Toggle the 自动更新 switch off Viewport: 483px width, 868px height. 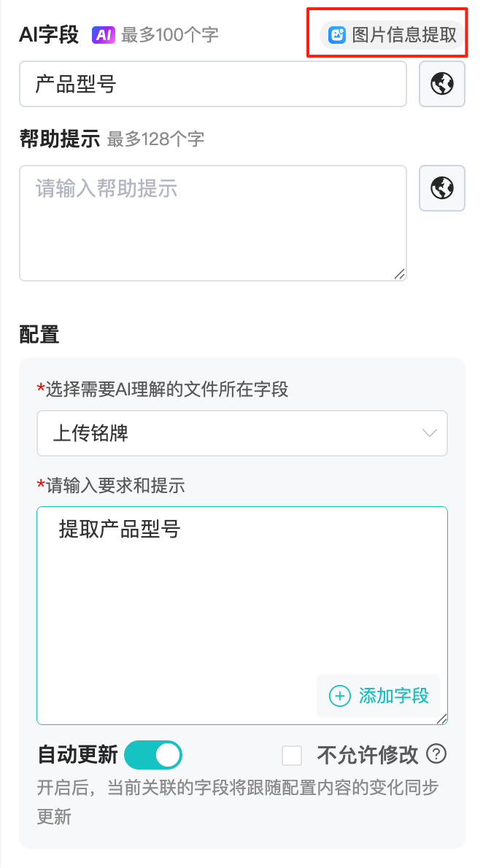coord(153,755)
